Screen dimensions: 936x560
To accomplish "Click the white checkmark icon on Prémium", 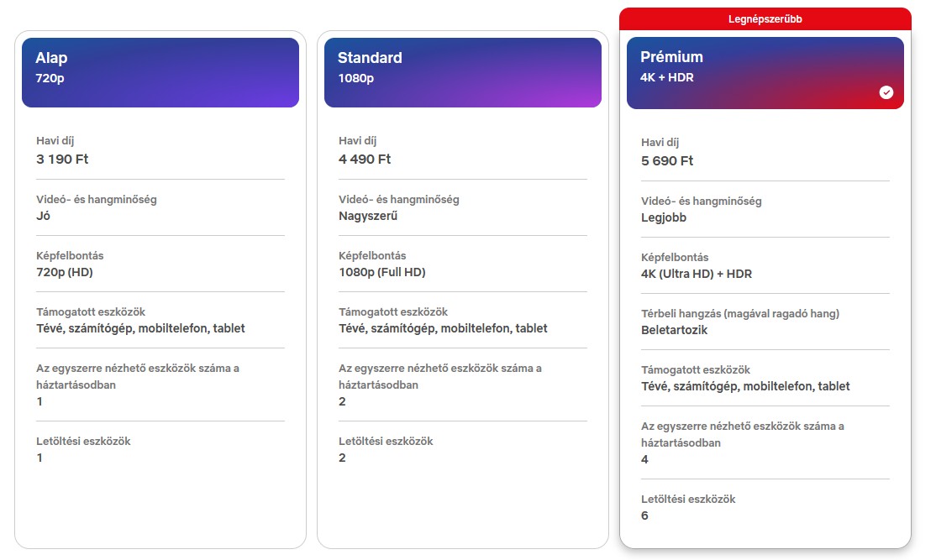I will click(886, 92).
